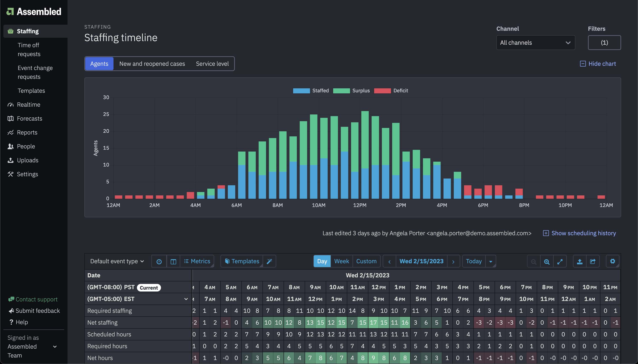Click the Contact support chat icon

click(11, 299)
